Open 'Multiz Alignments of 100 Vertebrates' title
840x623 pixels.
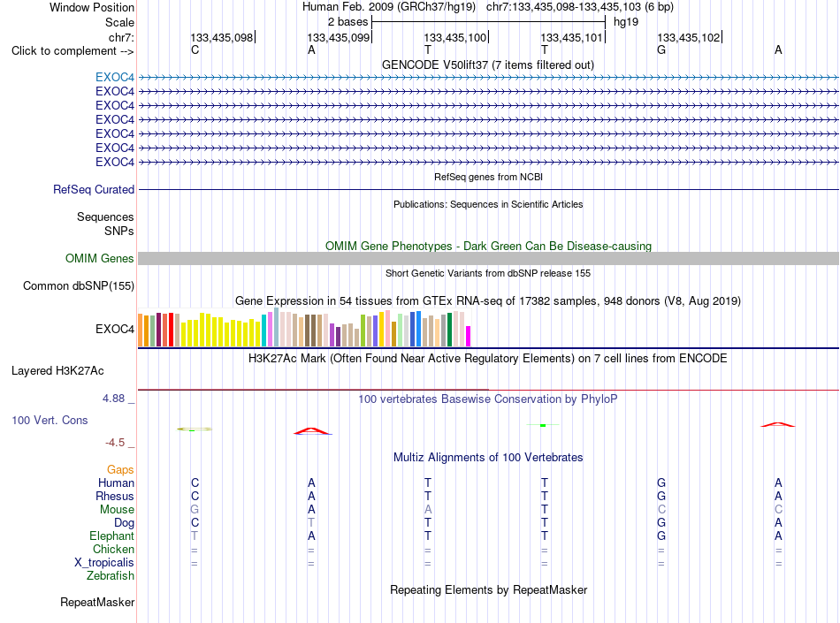tap(488, 457)
